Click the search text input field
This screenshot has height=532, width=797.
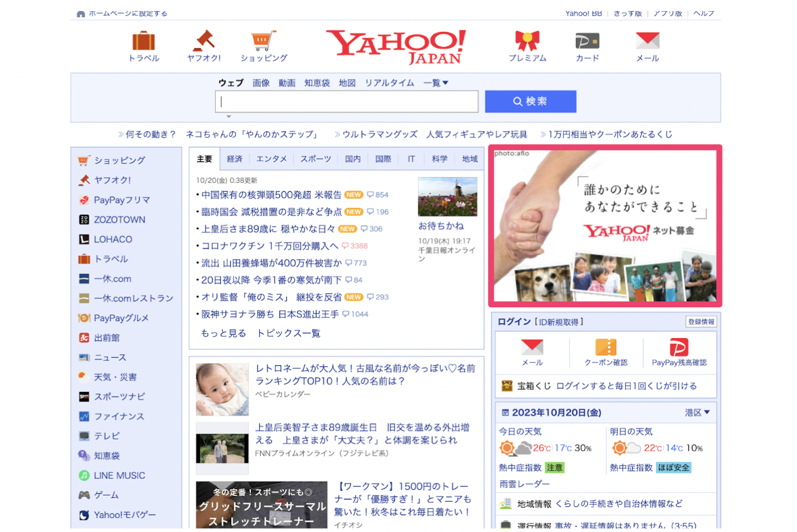coord(347,101)
